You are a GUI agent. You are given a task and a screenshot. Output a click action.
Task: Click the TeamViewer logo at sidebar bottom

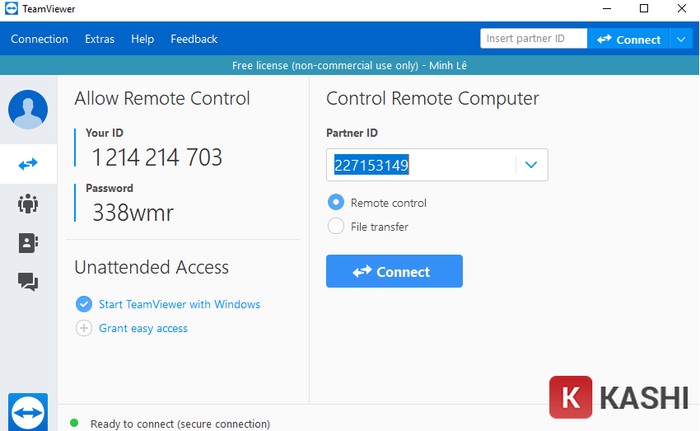(28, 412)
